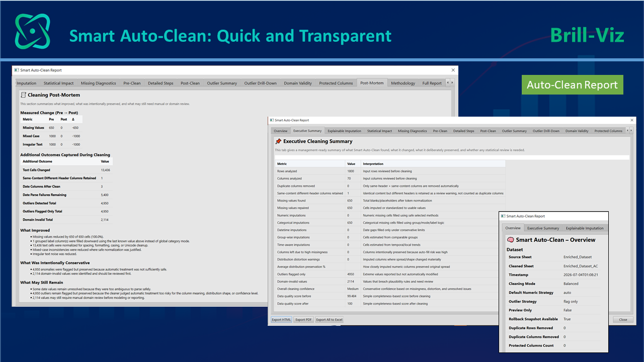Screen dimensions: 644x362
Task: Click the 'Enriched_Dataset_AC' cleaned sheet value
Action: click(x=581, y=266)
